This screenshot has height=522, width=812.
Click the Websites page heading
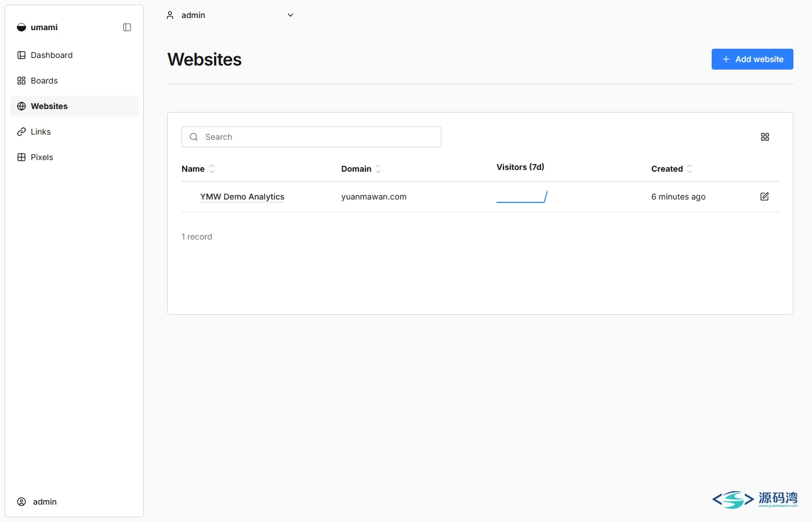pyautogui.click(x=205, y=59)
